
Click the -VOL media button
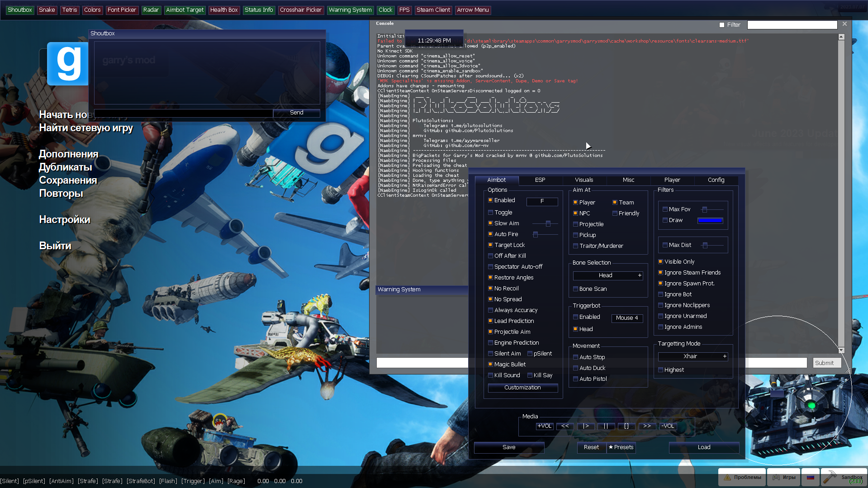coord(668,426)
